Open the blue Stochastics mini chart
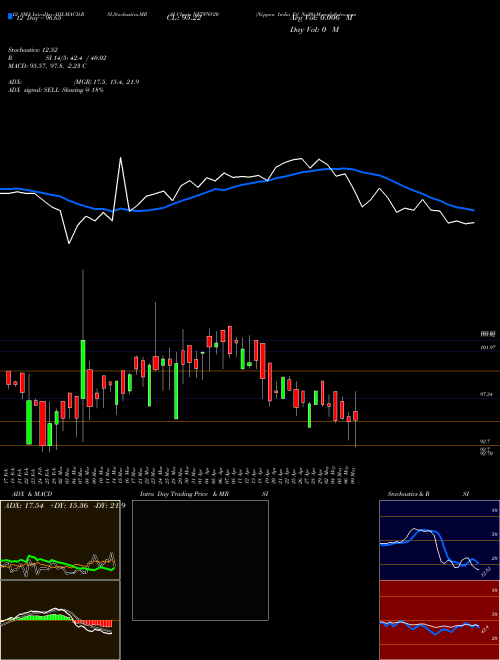Viewport: 500px width, 660px height. (x=439, y=540)
